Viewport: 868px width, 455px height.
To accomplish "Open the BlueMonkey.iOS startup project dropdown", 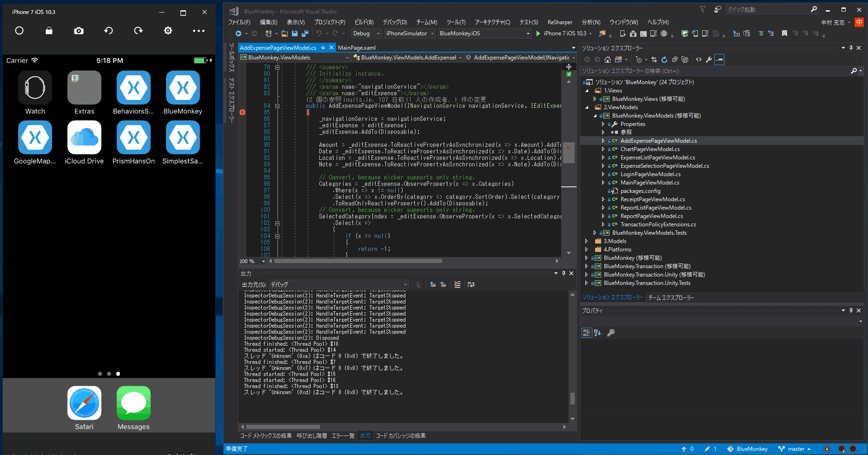I will pyautogui.click(x=484, y=33).
